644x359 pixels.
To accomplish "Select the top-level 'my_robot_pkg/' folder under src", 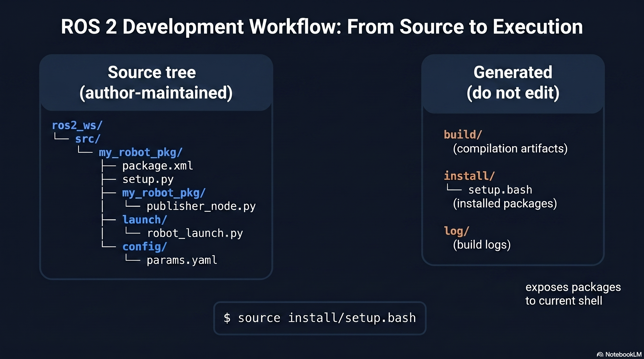I will click(140, 152).
